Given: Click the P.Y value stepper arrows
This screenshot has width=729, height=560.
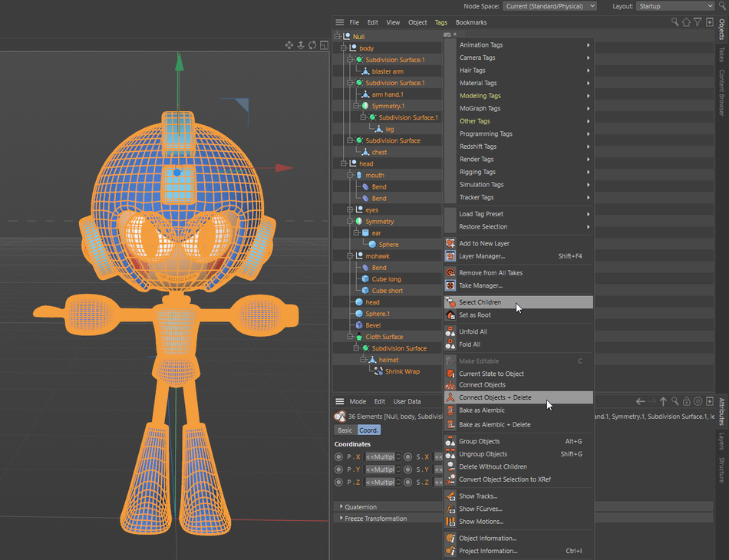Looking at the screenshot, I should pyautogui.click(x=398, y=469).
